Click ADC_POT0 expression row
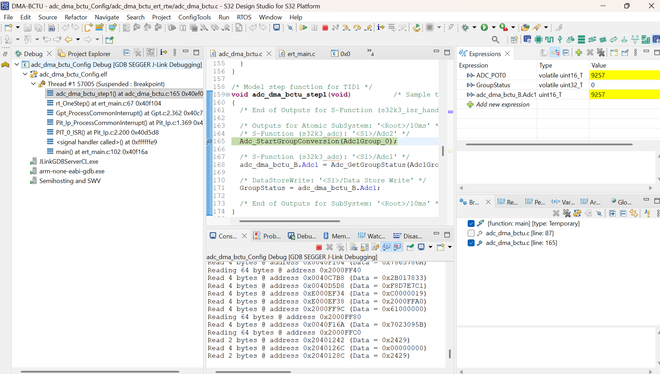Viewport: 660px width, 374px height. coord(558,75)
